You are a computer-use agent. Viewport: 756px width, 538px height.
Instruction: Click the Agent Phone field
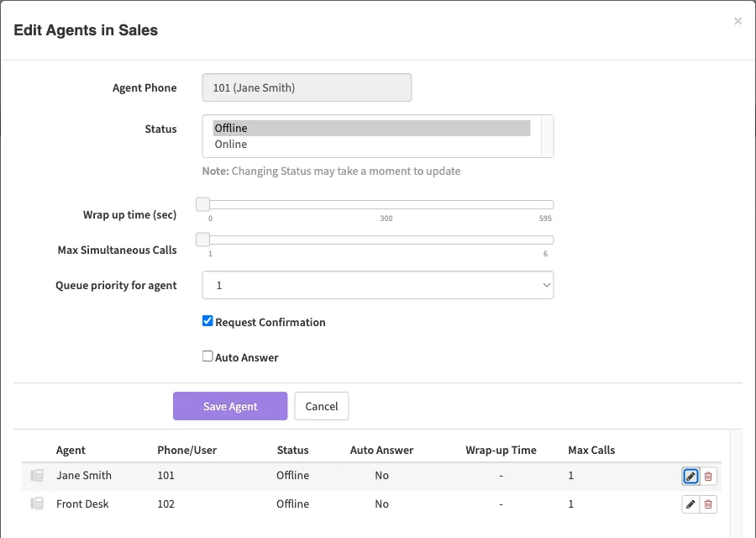pyautogui.click(x=307, y=87)
